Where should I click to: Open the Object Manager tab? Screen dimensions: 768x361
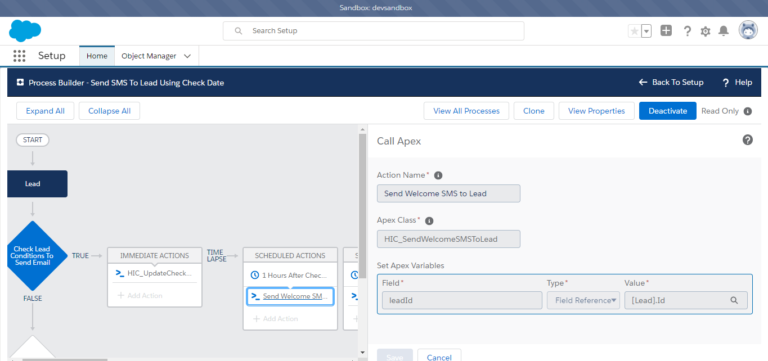[149, 56]
